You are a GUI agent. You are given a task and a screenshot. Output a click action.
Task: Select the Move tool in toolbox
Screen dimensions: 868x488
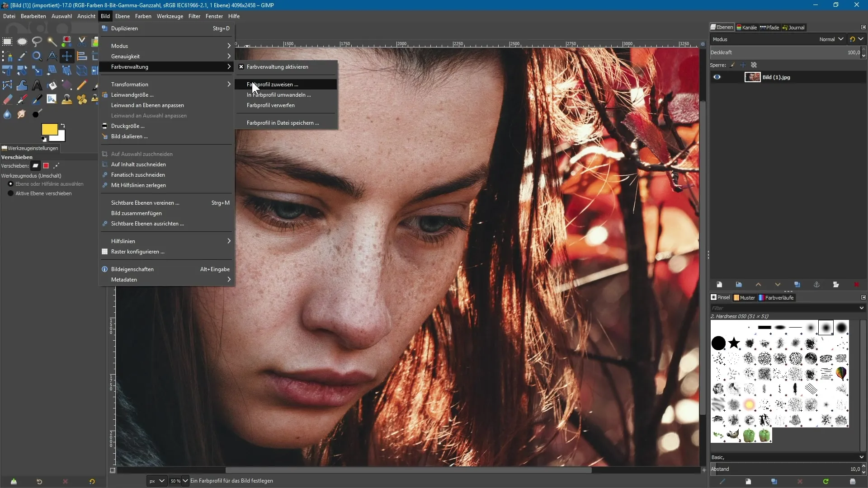click(67, 56)
